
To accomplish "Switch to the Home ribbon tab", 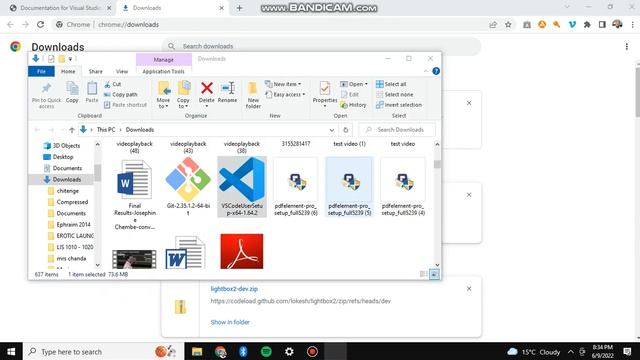I will point(68,71).
